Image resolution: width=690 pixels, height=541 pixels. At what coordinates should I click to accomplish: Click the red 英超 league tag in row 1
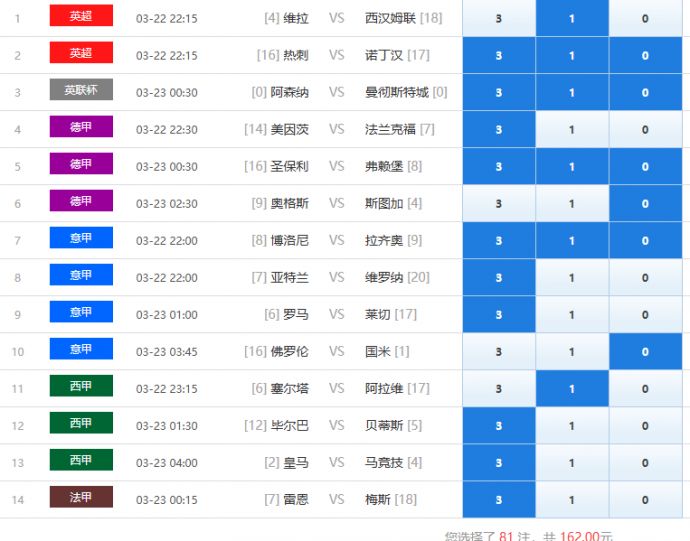pos(81,16)
